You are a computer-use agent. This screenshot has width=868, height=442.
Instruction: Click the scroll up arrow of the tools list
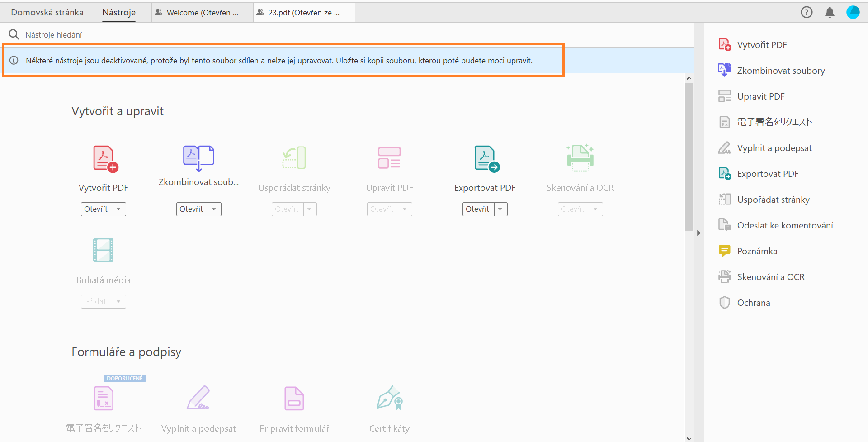[689, 78]
